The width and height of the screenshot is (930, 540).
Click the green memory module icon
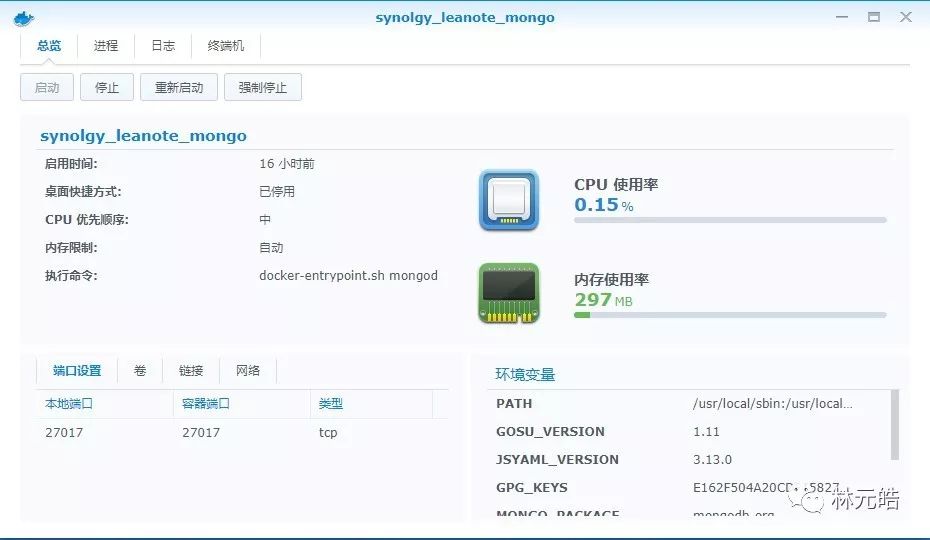509,293
